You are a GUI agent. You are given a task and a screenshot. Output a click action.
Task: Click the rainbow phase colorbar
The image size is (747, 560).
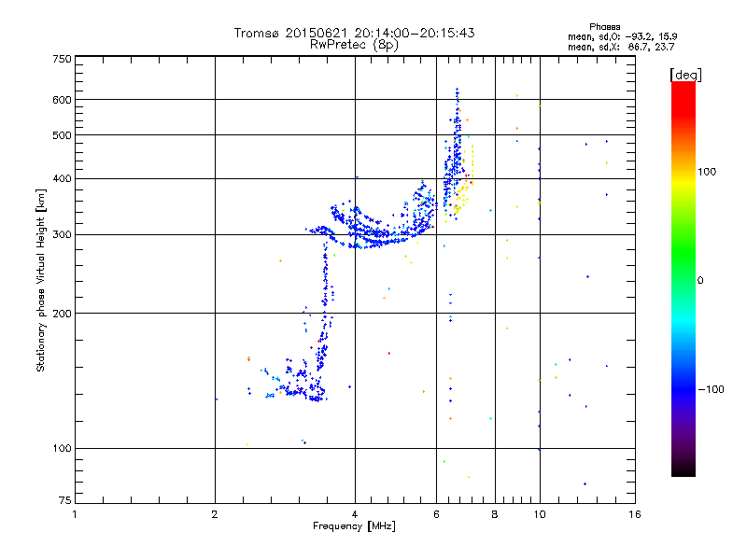684,278
